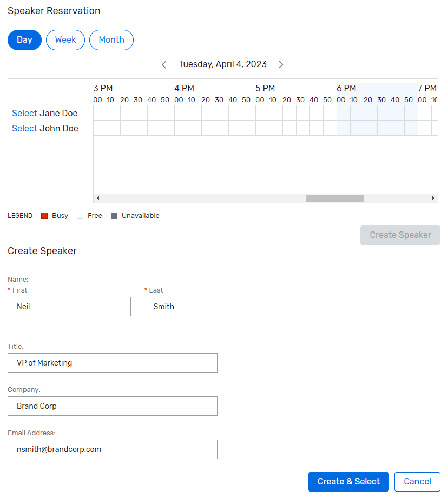Screen dimensions: 448x498
Task: Click the First name field containing Neil
Action: tap(69, 307)
